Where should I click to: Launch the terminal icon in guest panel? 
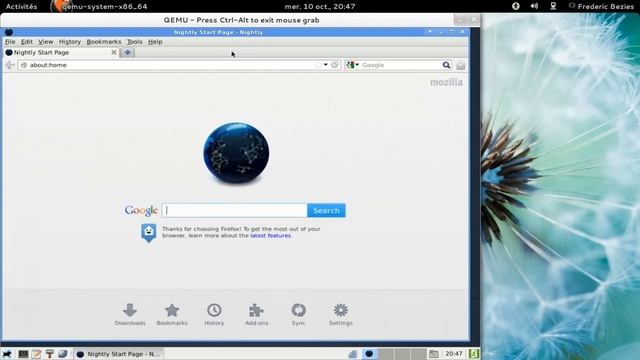23,354
